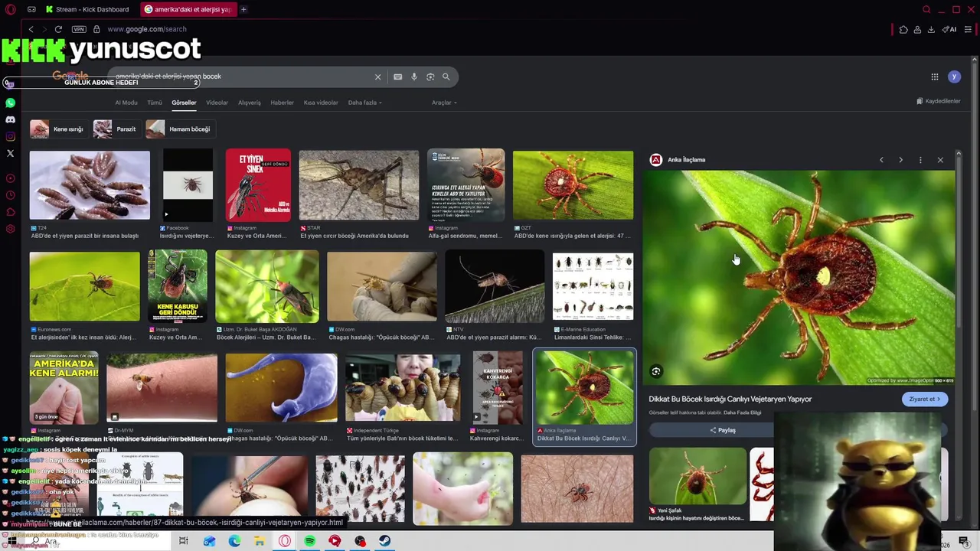Screen dimensions: 980x551
Task: Search inside image with Lens button
Action: tap(656, 372)
